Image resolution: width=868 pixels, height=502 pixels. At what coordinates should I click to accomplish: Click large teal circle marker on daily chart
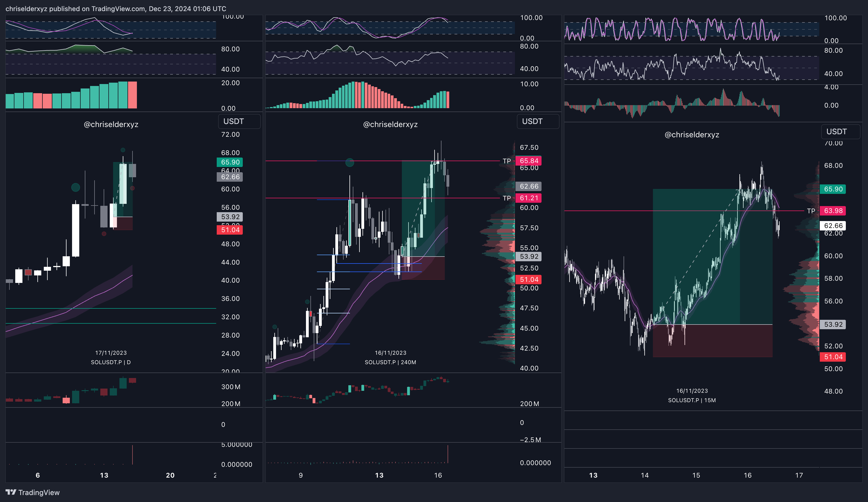pyautogui.click(x=75, y=187)
